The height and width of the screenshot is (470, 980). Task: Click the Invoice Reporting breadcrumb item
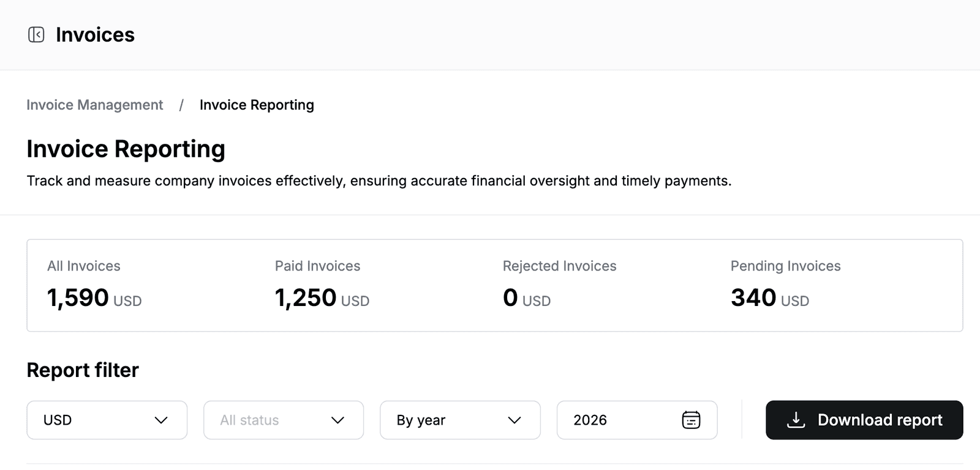pyautogui.click(x=257, y=105)
